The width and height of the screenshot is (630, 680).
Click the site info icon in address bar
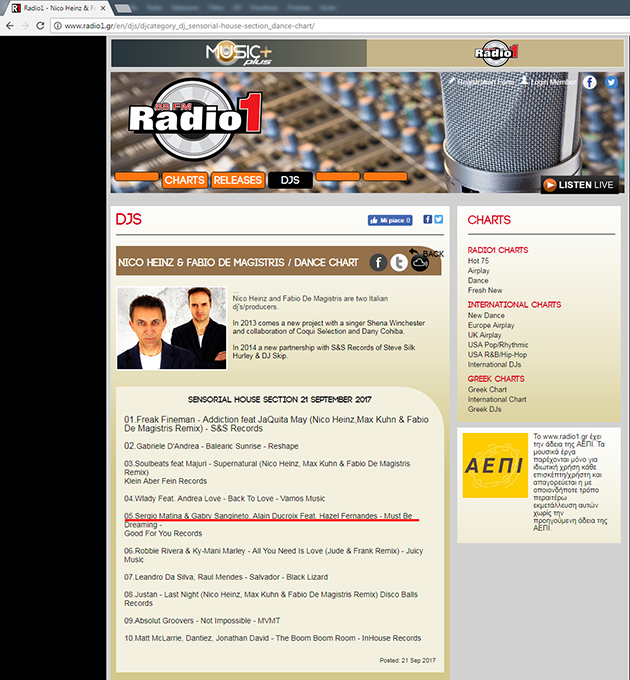coord(57,26)
